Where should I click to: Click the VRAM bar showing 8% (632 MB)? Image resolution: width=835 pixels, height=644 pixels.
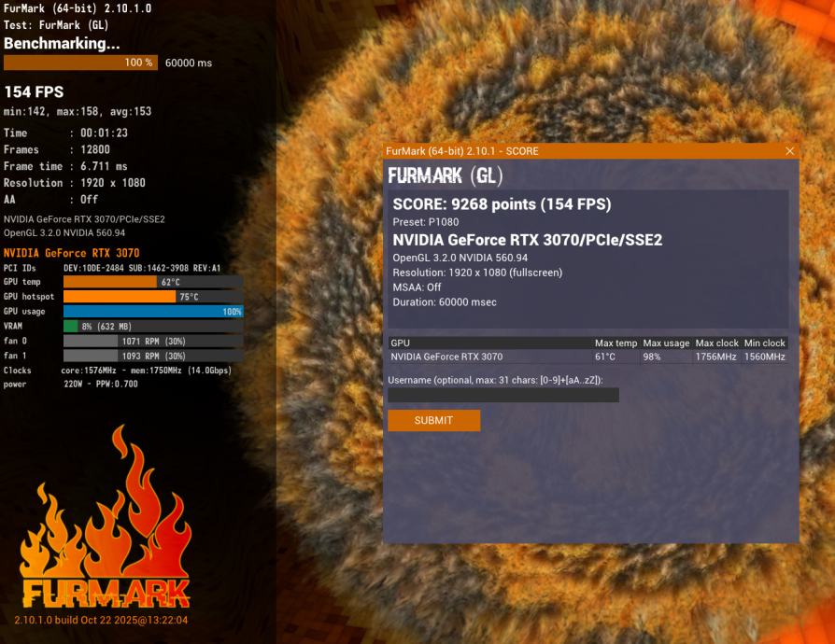153,327
